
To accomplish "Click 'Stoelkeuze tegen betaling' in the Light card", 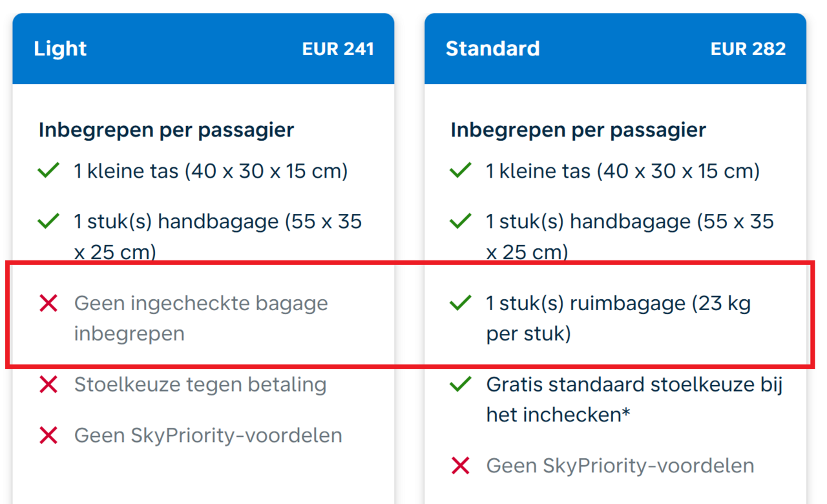I will [x=200, y=384].
